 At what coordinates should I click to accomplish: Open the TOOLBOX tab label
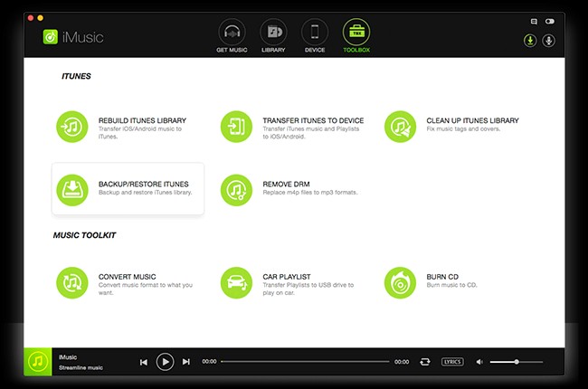(x=356, y=50)
